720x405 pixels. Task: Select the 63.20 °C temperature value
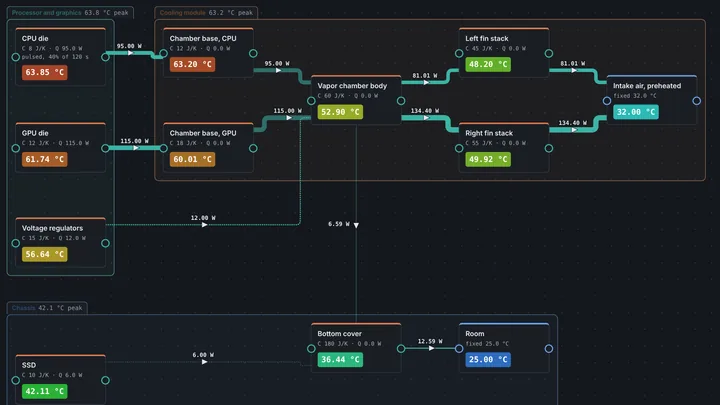point(192,64)
